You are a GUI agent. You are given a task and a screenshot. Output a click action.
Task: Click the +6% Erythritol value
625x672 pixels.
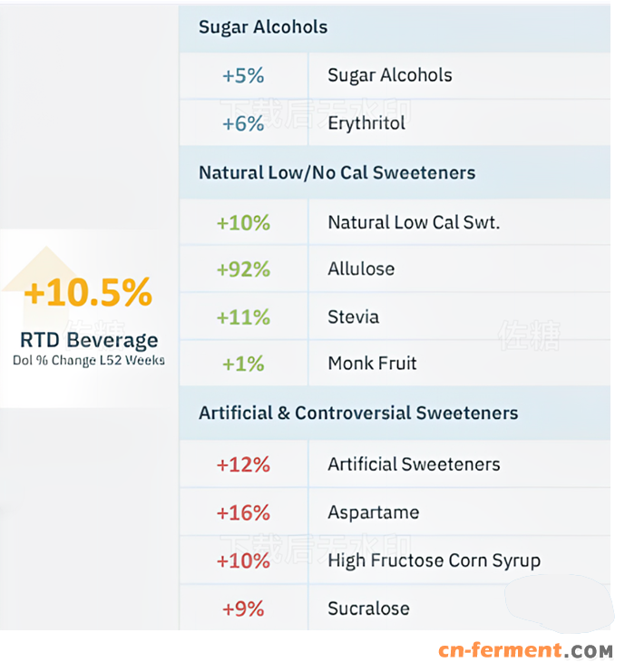tap(243, 123)
